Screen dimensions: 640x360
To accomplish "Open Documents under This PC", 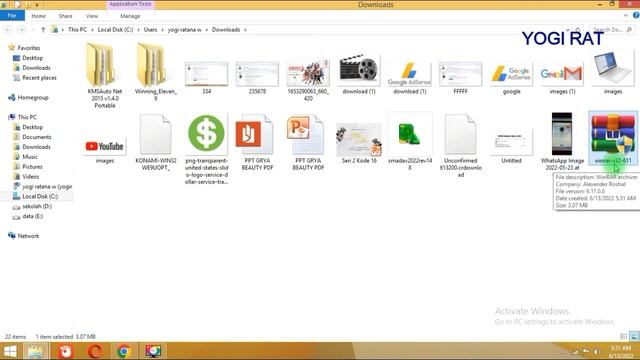I will click(x=37, y=137).
